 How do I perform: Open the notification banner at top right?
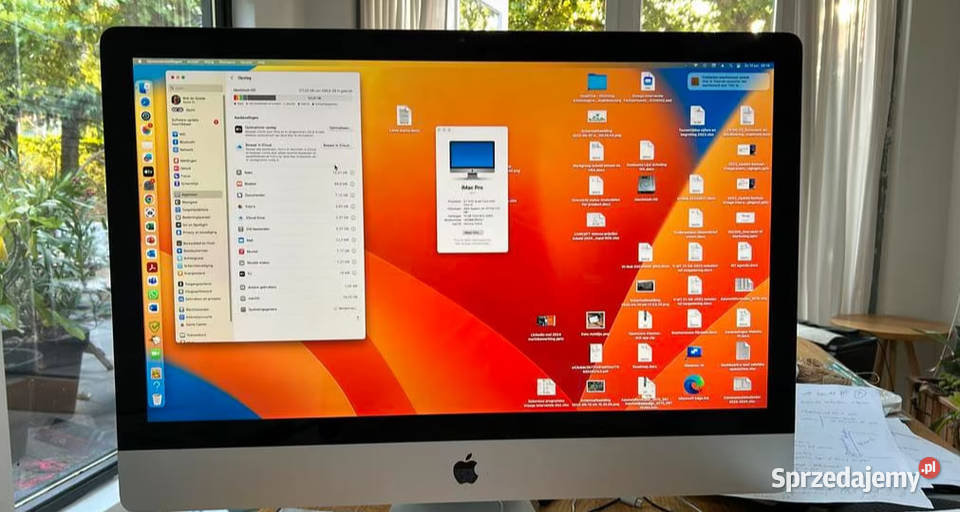point(728,81)
